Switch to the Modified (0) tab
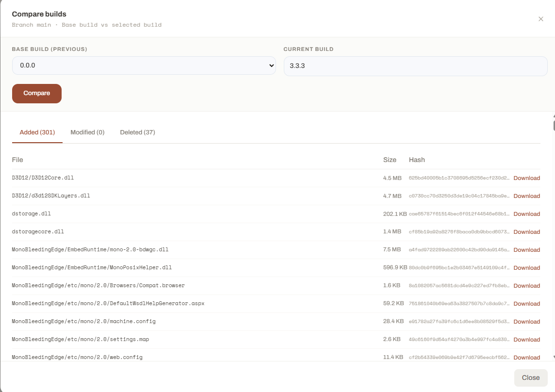Screen dimensions: 555x392 click(87, 132)
